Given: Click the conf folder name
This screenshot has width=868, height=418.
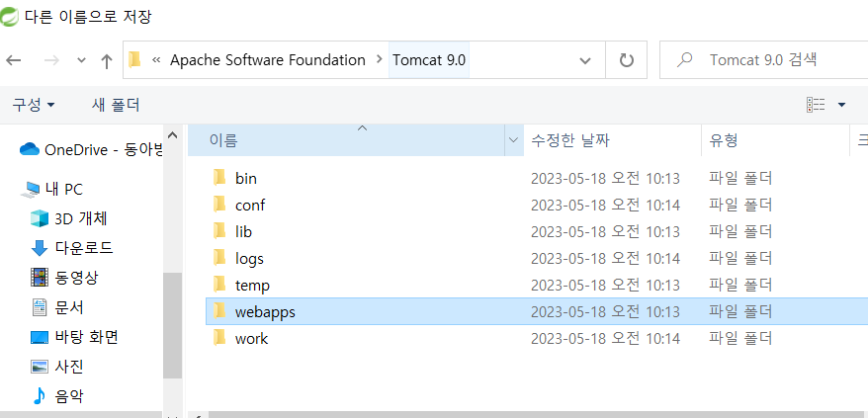Looking at the screenshot, I should 250,205.
